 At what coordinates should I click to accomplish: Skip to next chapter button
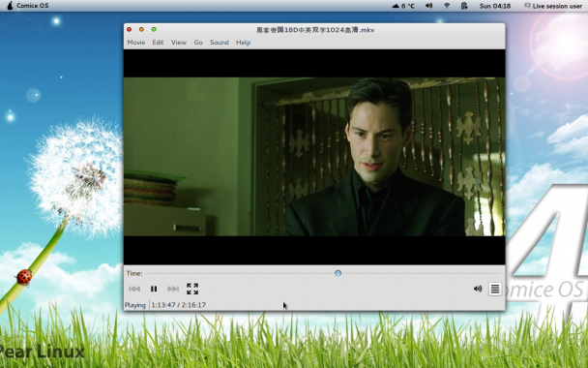pos(173,289)
